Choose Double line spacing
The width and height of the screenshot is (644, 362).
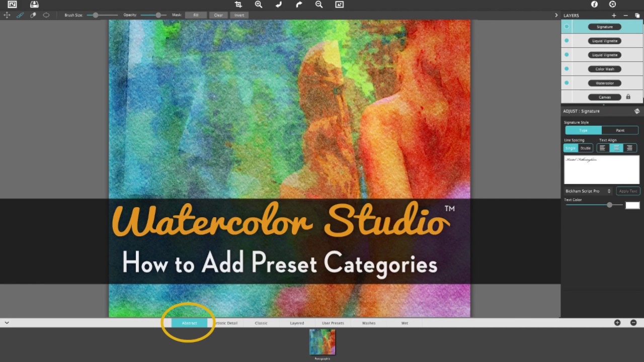tap(586, 148)
